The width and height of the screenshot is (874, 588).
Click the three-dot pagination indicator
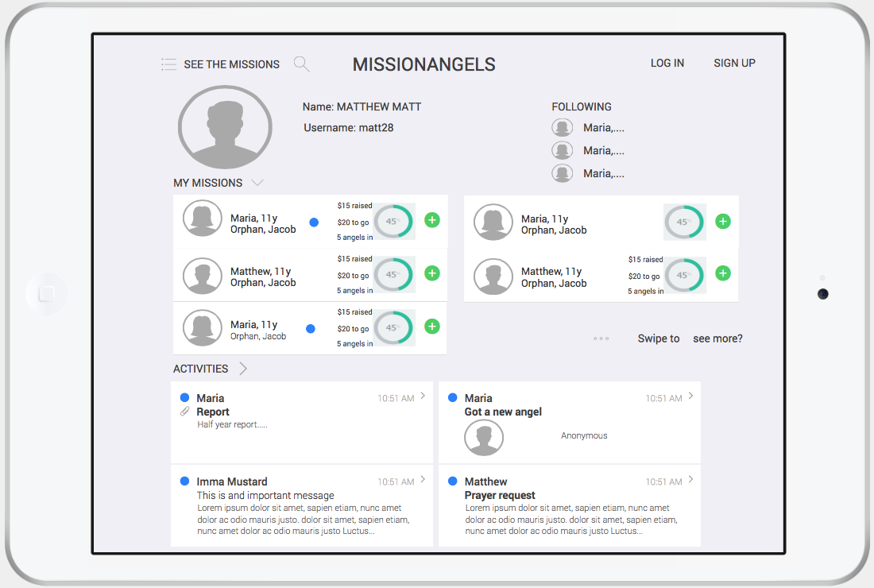point(601,338)
